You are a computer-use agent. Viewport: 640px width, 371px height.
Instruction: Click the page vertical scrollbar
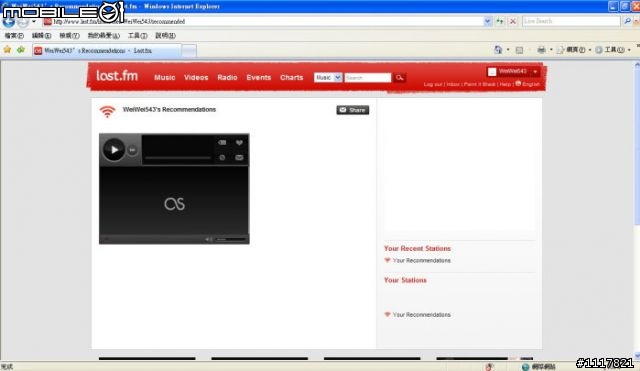(x=637, y=210)
